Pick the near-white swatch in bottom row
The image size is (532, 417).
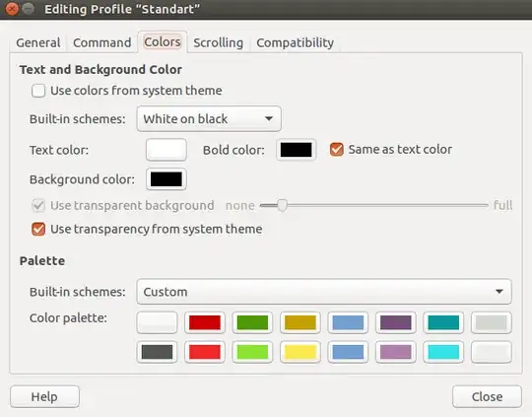coord(492,352)
